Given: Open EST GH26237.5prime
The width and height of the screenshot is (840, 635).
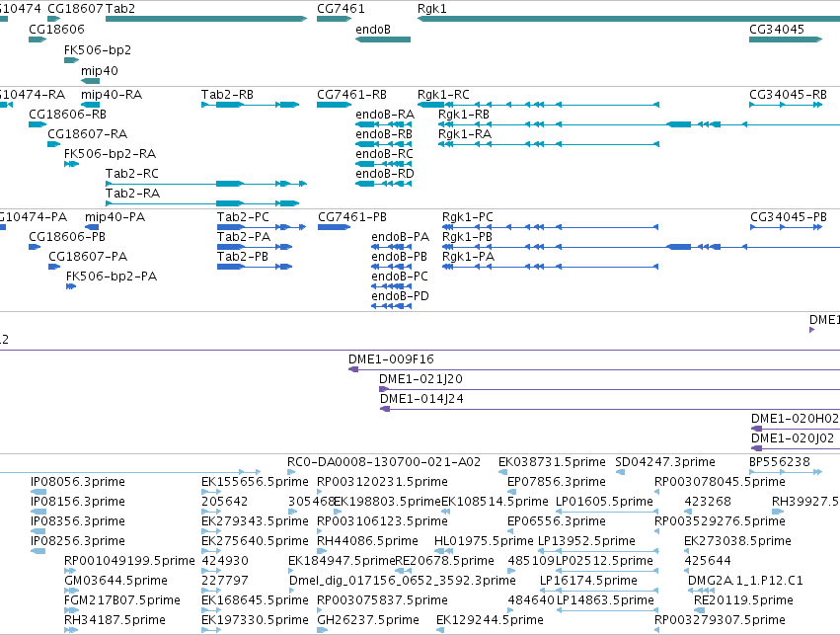Looking at the screenshot, I should coord(322,630).
